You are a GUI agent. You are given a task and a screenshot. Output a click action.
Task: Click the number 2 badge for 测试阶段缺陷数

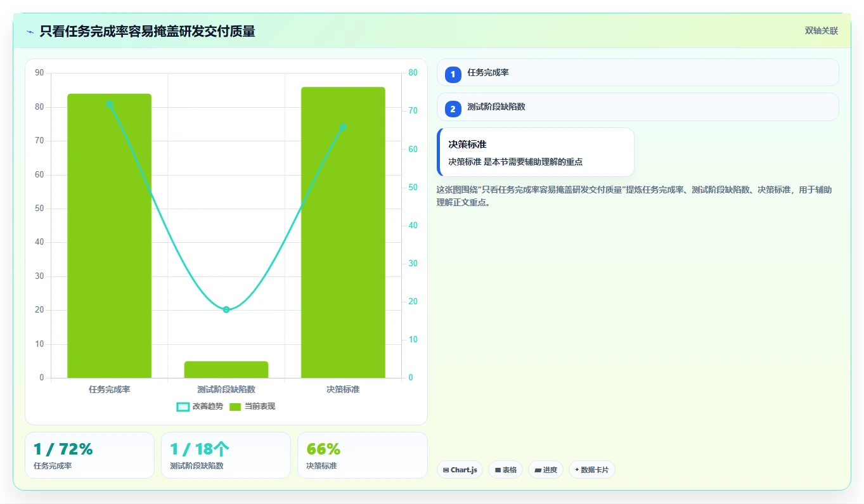click(453, 109)
